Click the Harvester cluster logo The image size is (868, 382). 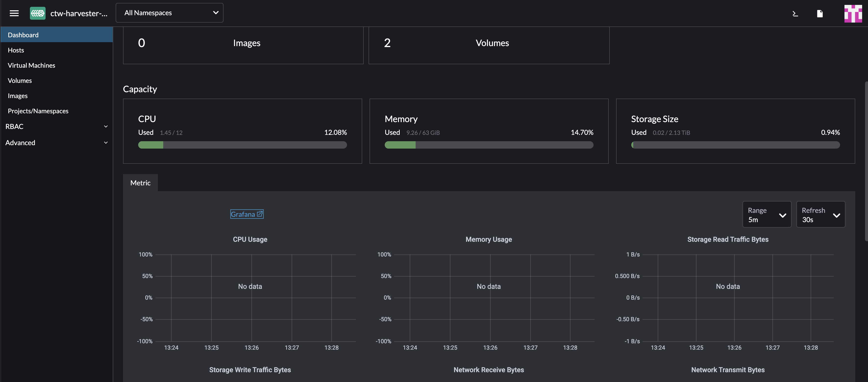(37, 13)
